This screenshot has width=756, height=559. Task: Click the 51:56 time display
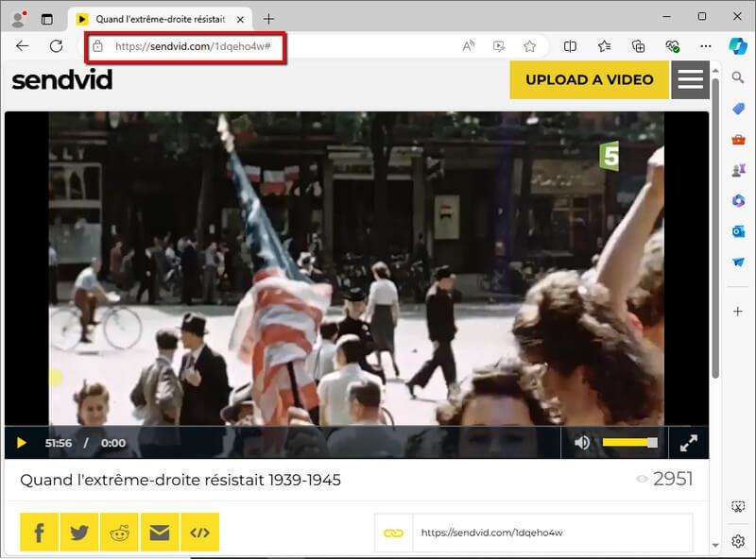pos(59,443)
